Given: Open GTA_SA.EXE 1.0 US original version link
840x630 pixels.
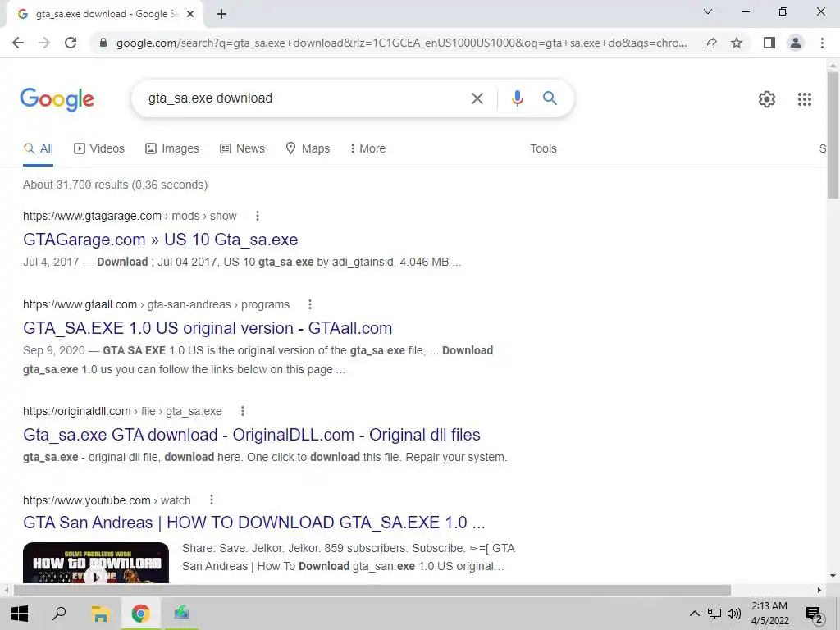Looking at the screenshot, I should click(208, 328).
